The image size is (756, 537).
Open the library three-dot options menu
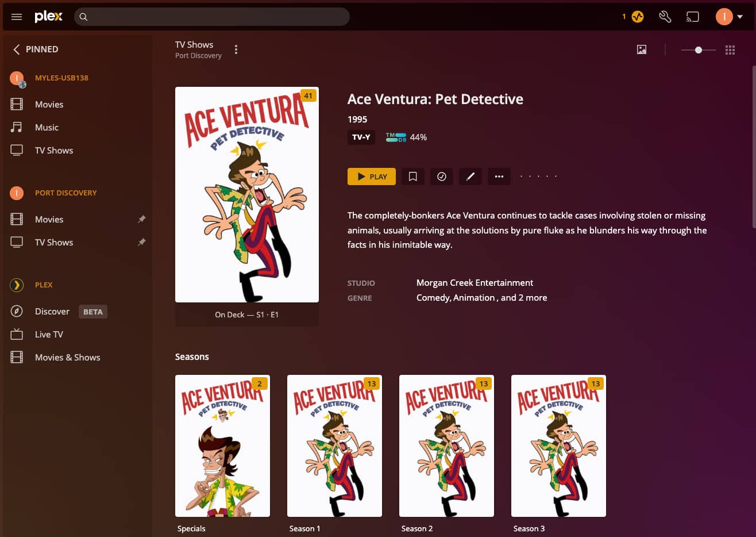click(x=236, y=50)
